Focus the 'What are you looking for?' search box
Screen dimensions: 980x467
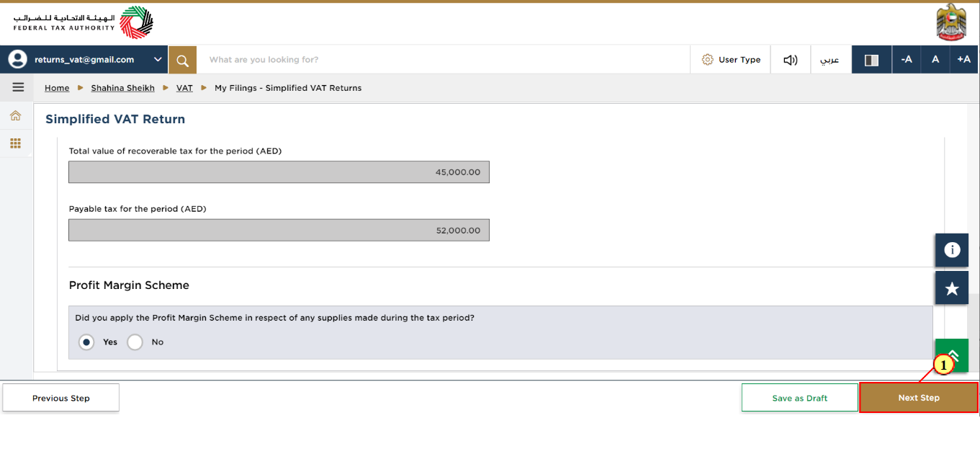(x=443, y=60)
